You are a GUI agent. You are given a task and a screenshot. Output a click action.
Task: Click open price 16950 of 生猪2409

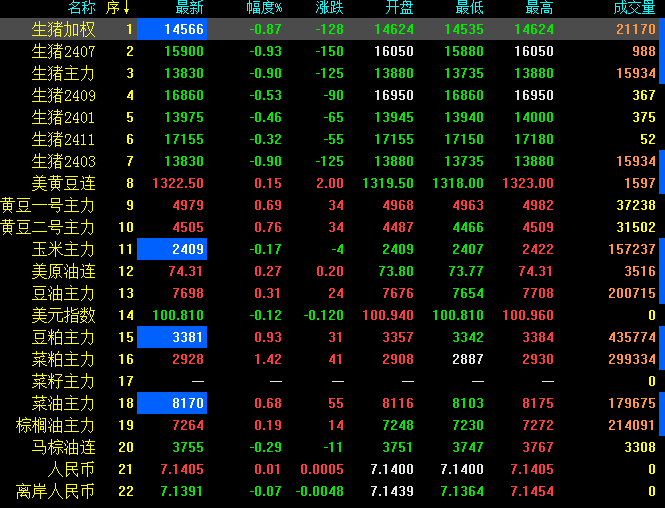394,95
